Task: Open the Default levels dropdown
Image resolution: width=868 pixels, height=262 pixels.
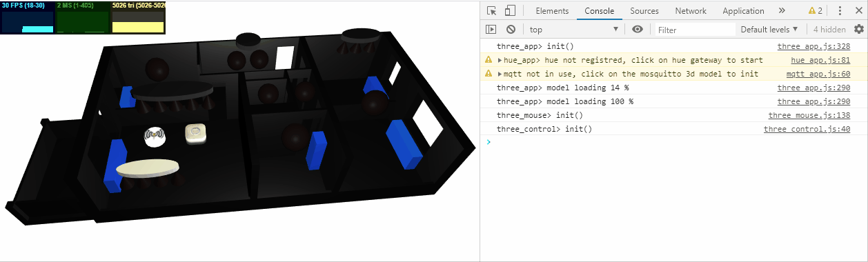Action: [769, 30]
